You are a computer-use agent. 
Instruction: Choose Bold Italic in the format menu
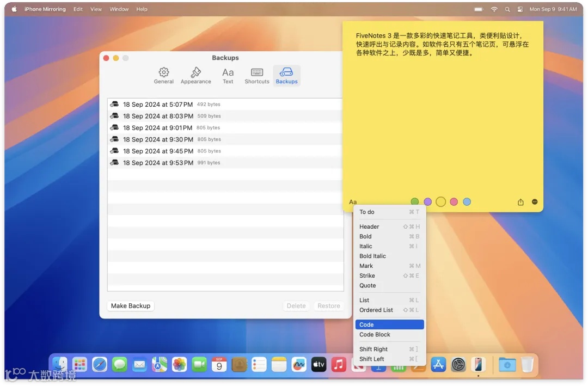[389, 256]
